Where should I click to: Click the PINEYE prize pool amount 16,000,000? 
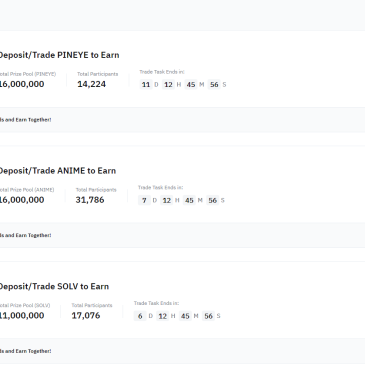pyautogui.click(x=22, y=84)
